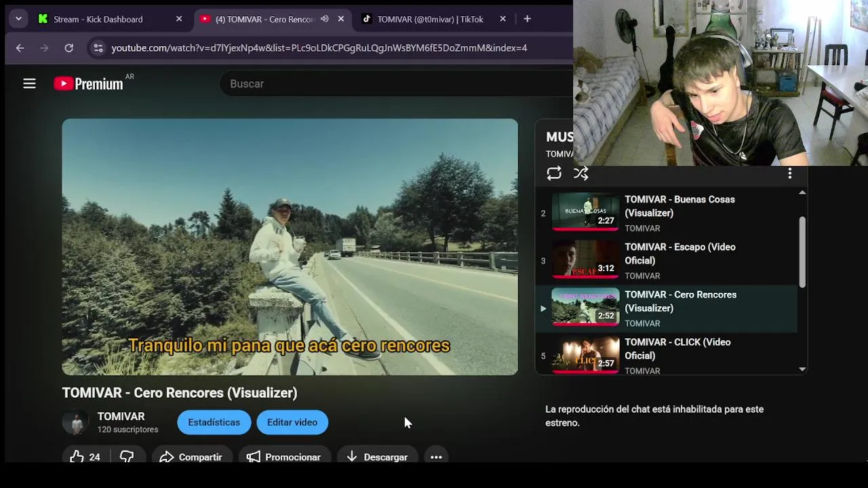The height and width of the screenshot is (488, 868).
Task: Mute the YouTube tab via speaker icon
Action: (x=324, y=19)
